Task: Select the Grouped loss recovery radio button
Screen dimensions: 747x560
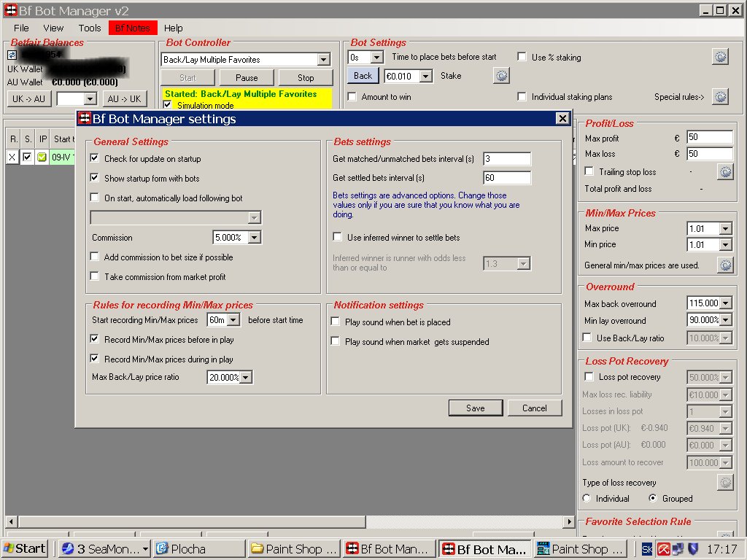Action: pos(653,498)
